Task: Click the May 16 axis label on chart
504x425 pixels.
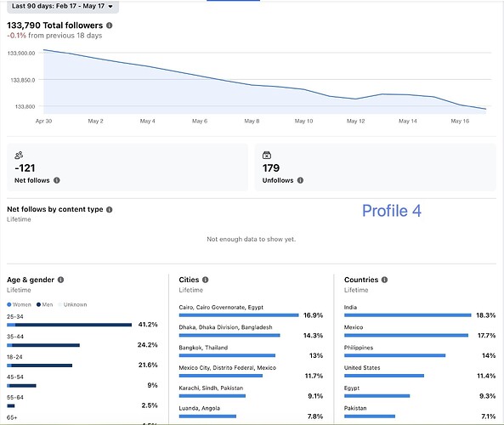Action: (x=460, y=122)
